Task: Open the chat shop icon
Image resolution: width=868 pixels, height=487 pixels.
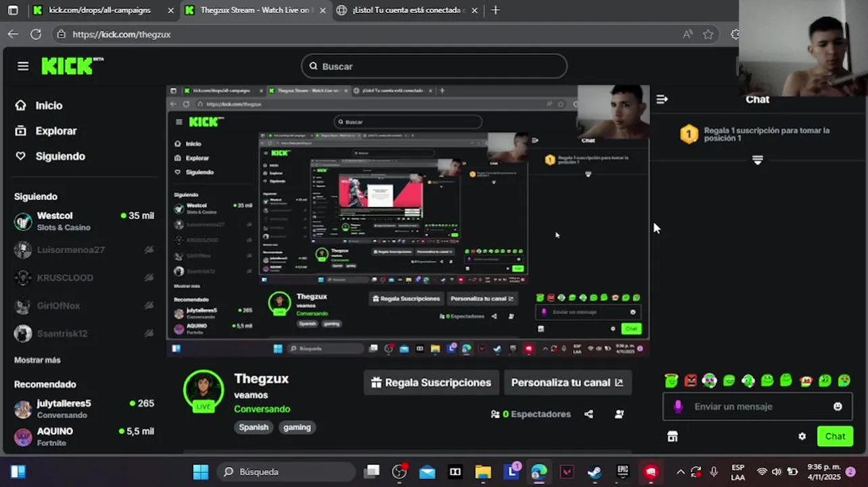Action: click(673, 436)
